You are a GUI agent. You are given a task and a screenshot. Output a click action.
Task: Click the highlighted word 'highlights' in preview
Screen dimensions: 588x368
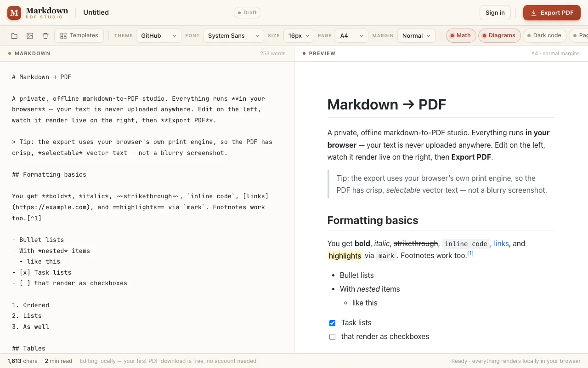pos(345,256)
